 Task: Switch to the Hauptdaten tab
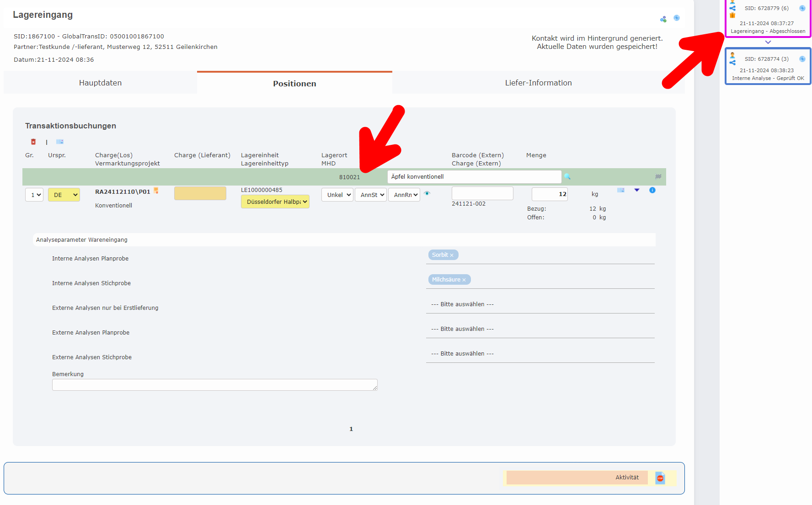(x=100, y=83)
